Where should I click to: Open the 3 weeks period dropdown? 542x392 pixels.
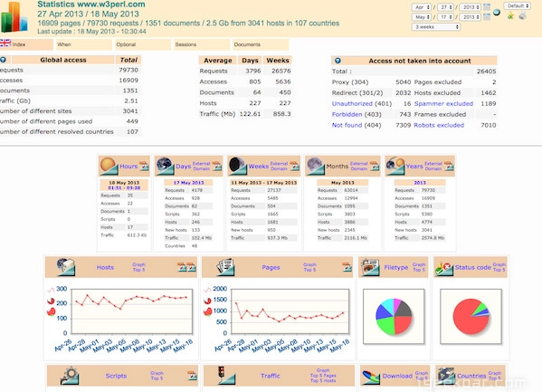pos(435,26)
